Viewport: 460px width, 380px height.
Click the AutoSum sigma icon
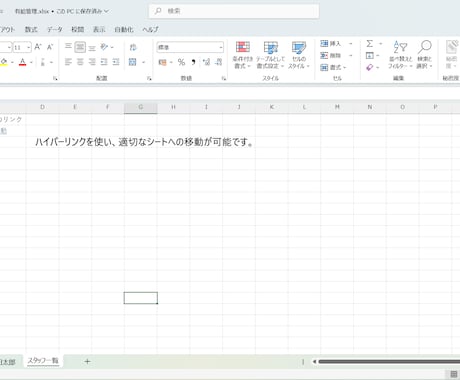click(x=369, y=44)
